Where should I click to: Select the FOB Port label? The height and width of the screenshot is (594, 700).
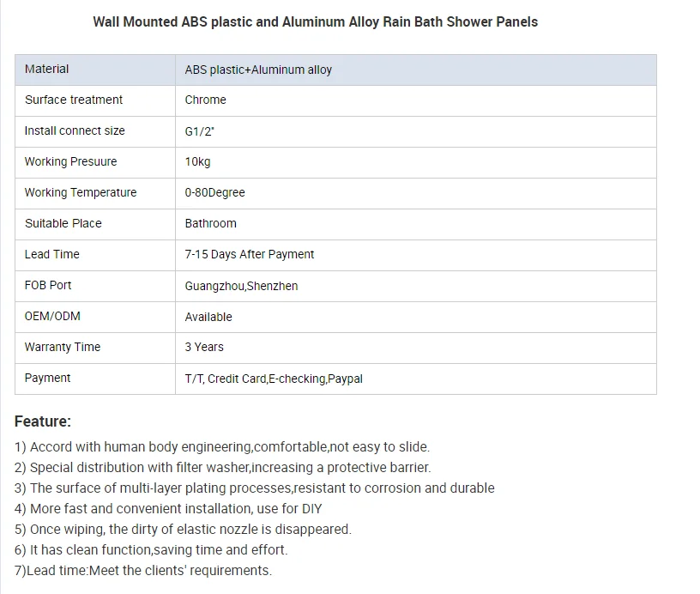(x=48, y=286)
